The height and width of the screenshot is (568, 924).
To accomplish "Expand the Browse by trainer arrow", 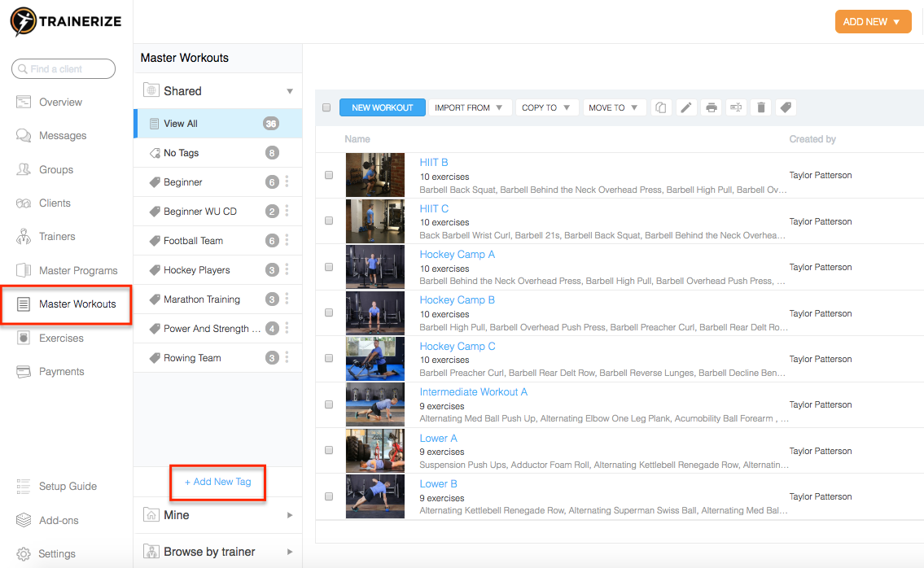I will point(289,552).
